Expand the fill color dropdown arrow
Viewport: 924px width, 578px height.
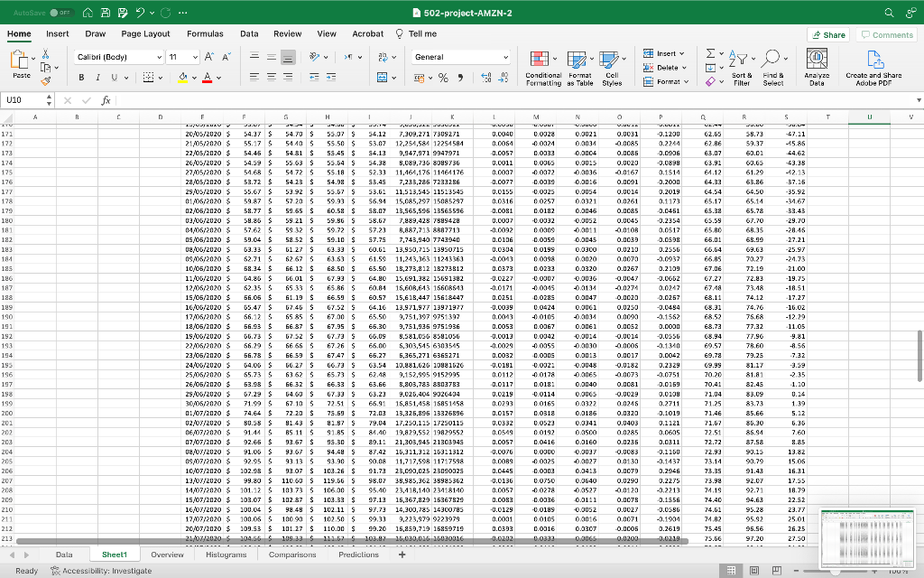(192, 78)
